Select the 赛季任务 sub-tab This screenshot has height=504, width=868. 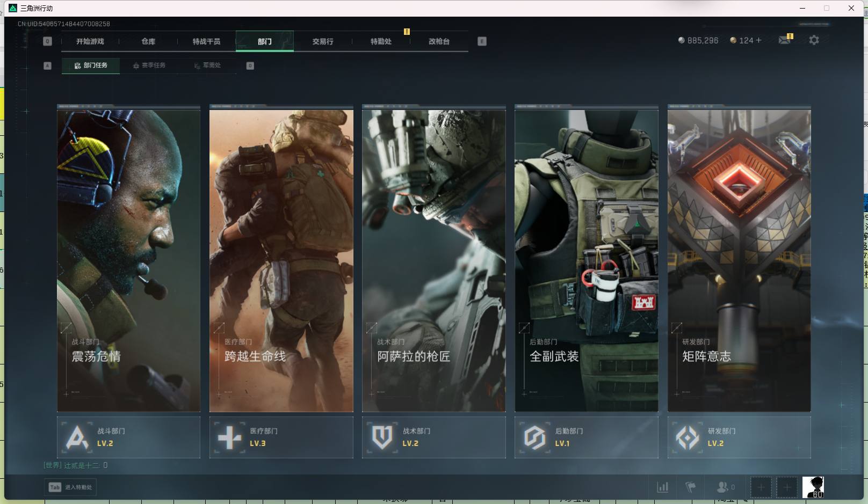[x=149, y=65]
